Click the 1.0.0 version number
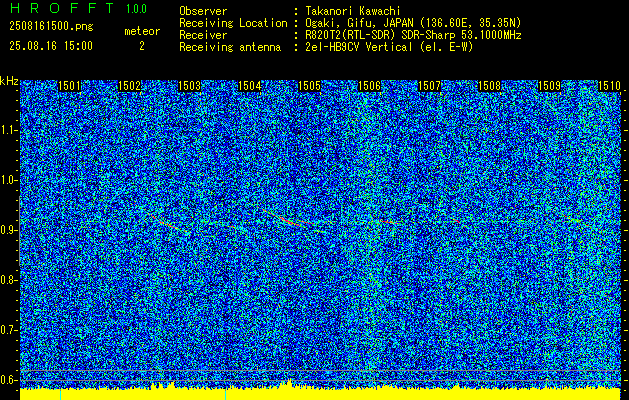This screenshot has width=629, height=400. pos(136,9)
